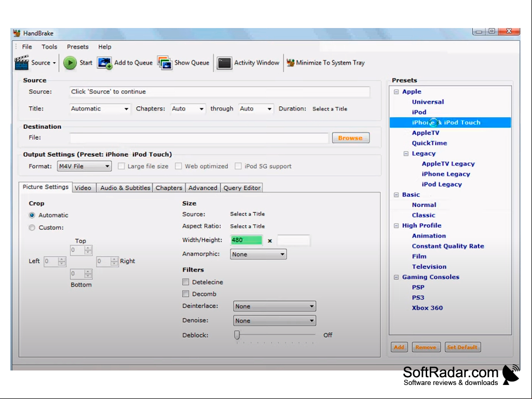Open the File menu
The height and width of the screenshot is (399, 532).
tap(27, 47)
